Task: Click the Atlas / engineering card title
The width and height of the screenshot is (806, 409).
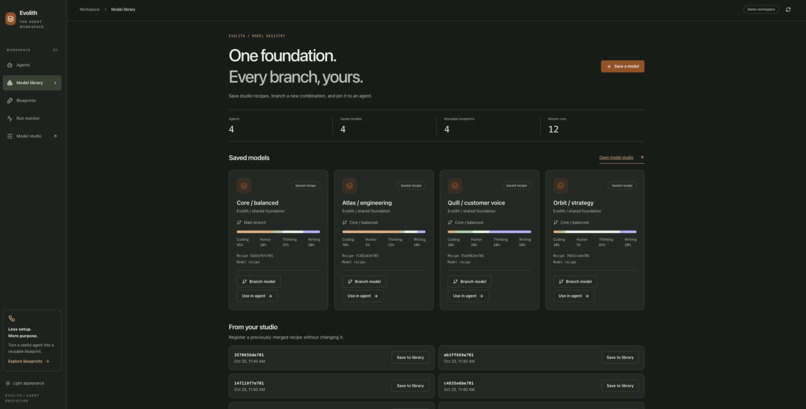Action: coord(367,203)
